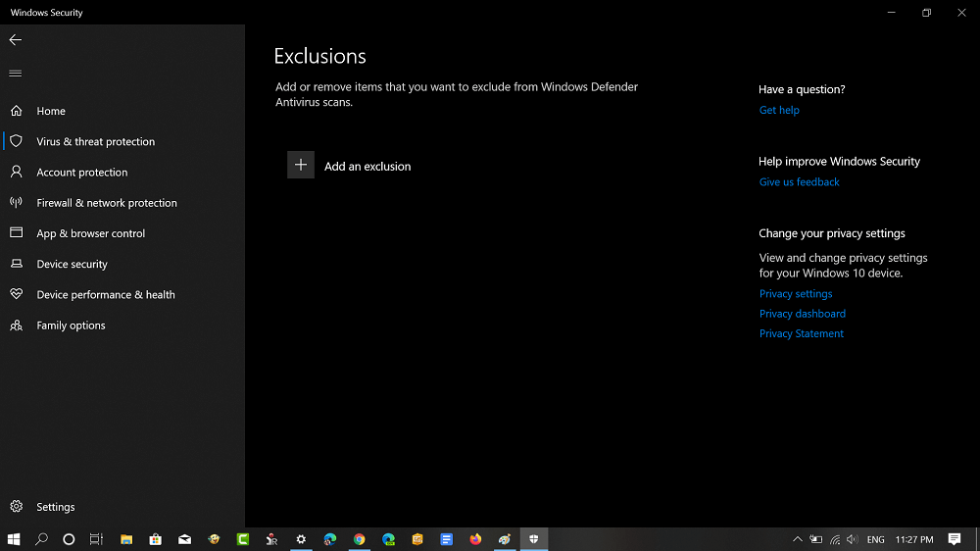Open Virus & threat protection section
The image size is (980, 551).
pos(96,142)
